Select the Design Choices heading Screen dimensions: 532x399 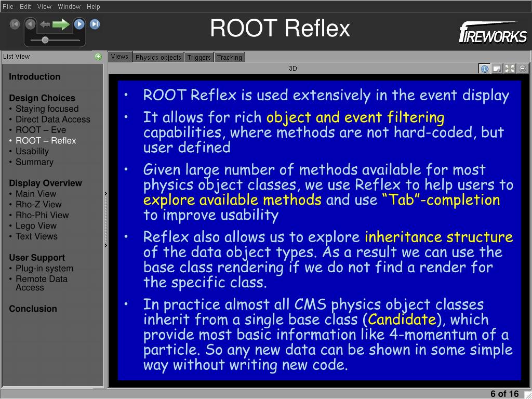(x=42, y=98)
